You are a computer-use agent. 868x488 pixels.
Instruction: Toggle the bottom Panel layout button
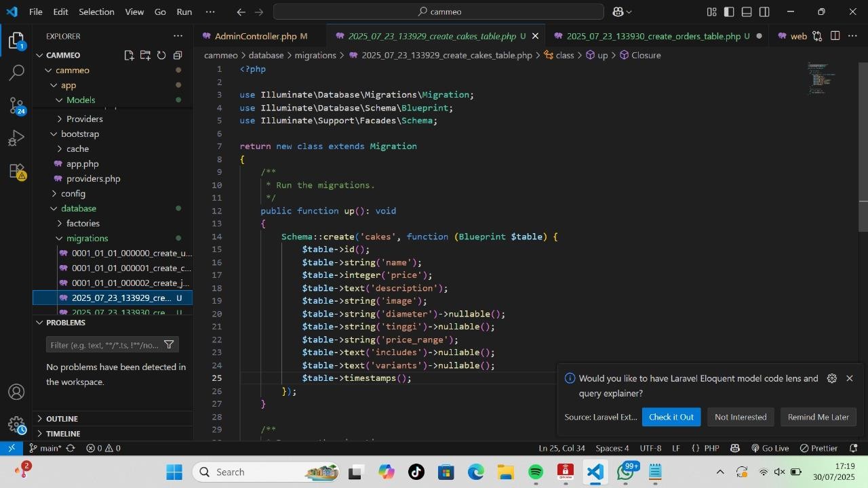[x=747, y=12]
